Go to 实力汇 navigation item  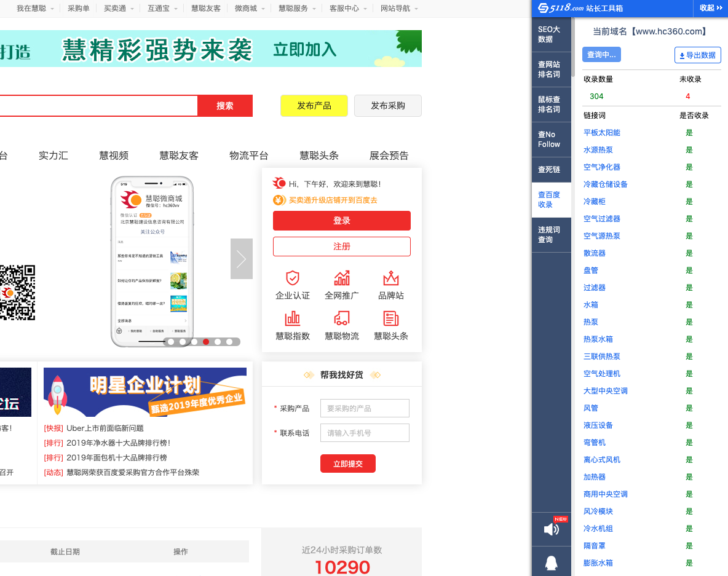click(x=53, y=156)
